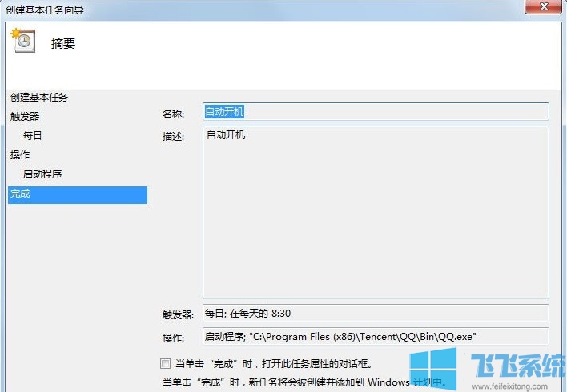Screen dimensions: 567x392
Task: Click the task wizard clock icon
Action: [23, 41]
